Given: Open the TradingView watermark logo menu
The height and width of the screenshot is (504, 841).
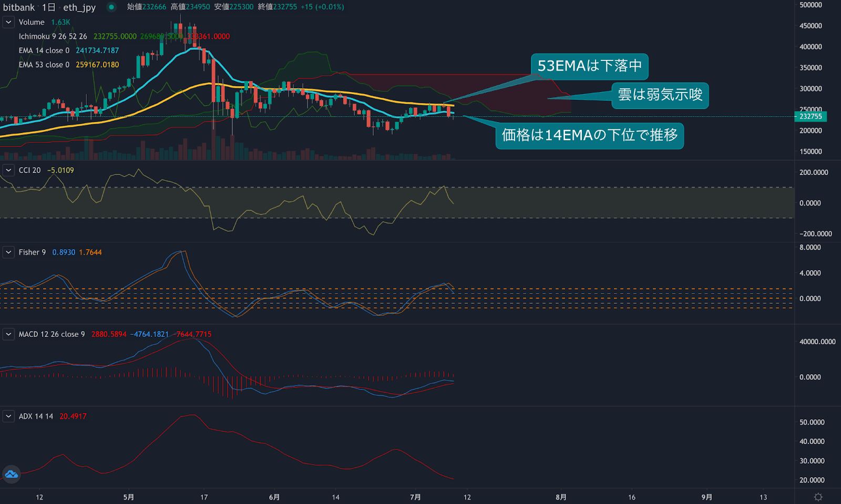Looking at the screenshot, I should [11, 474].
